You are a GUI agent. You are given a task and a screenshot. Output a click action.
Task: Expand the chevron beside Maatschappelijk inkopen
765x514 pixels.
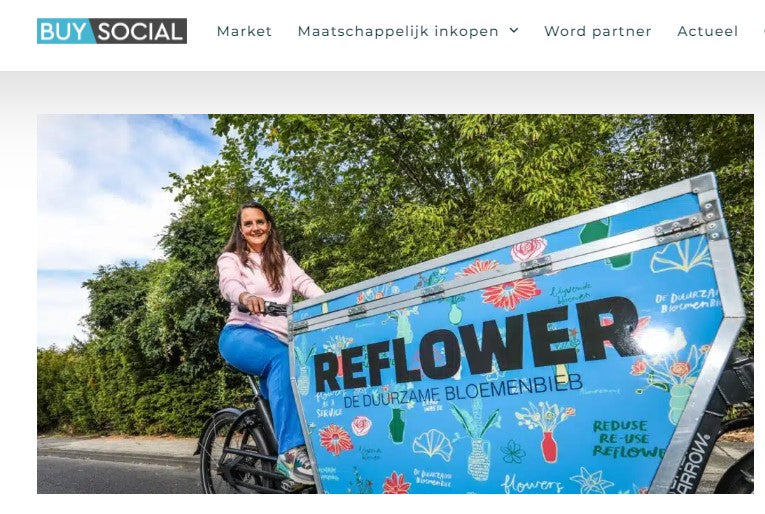514,30
